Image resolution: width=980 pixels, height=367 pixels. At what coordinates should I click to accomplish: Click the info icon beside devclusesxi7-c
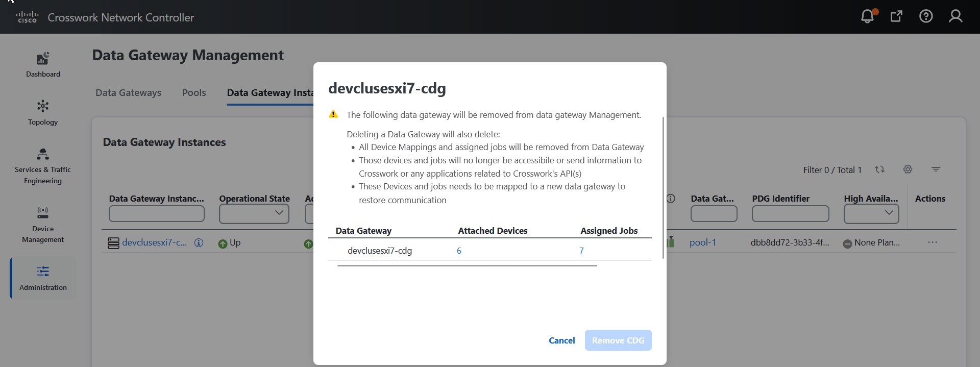198,243
